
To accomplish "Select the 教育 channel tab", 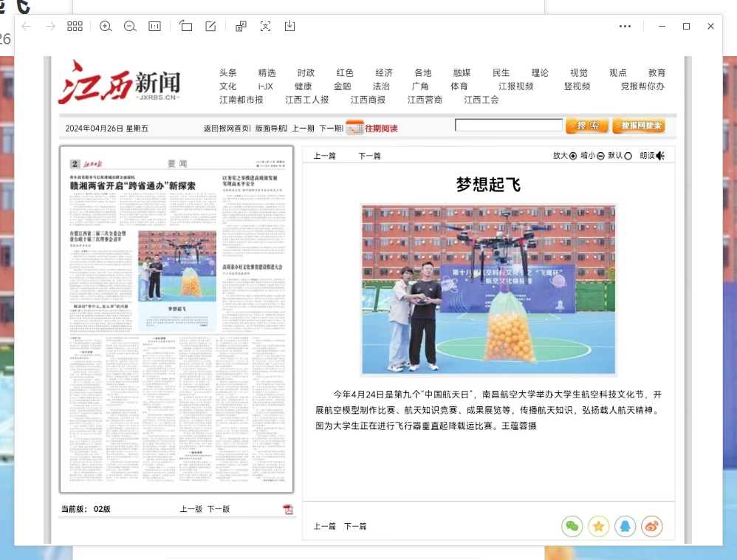I will [x=657, y=72].
